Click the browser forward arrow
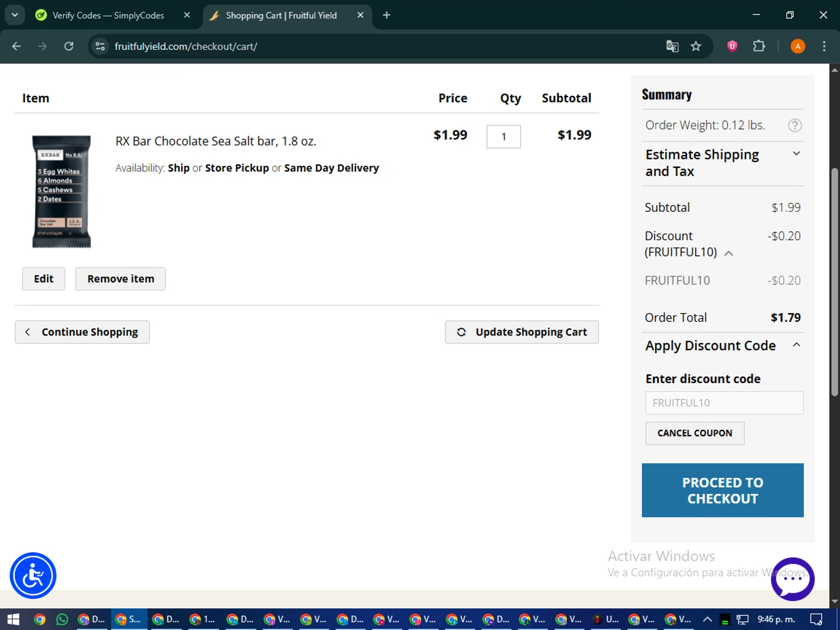 coord(43,46)
